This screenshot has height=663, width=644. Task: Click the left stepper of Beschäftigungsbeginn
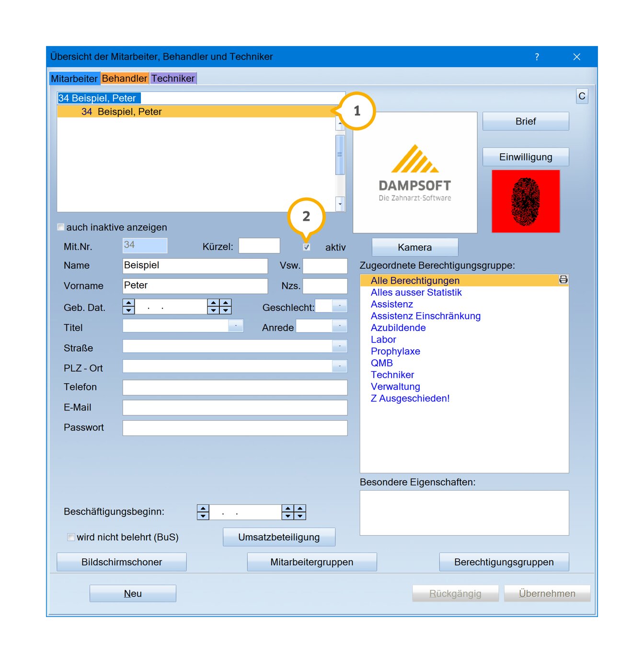[x=203, y=512]
